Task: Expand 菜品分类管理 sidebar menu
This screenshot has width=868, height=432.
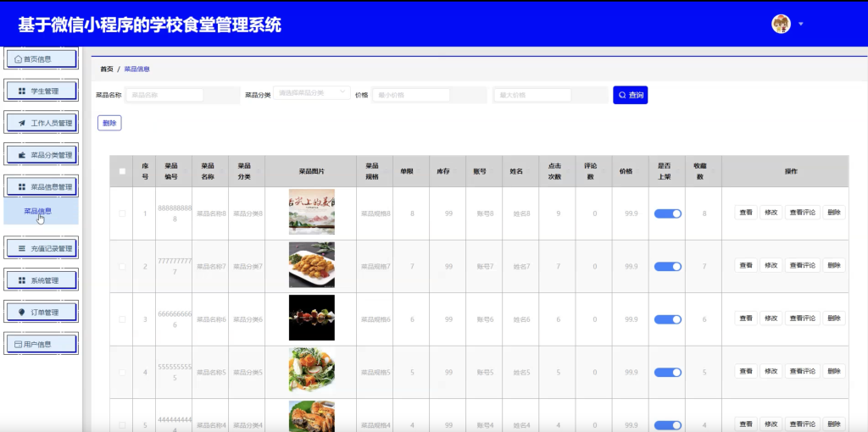Action: pyautogui.click(x=41, y=155)
